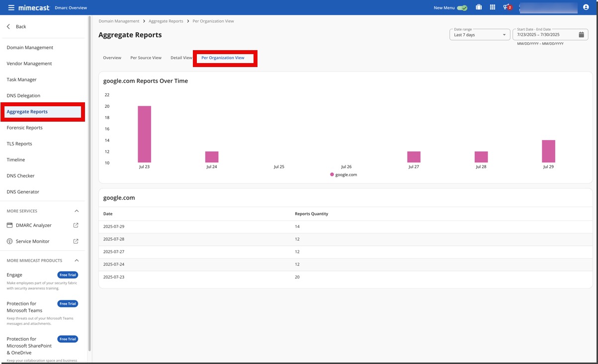Screen dimensions: 598x364
Task: Click the briefcase icon in header
Action: tap(479, 7)
